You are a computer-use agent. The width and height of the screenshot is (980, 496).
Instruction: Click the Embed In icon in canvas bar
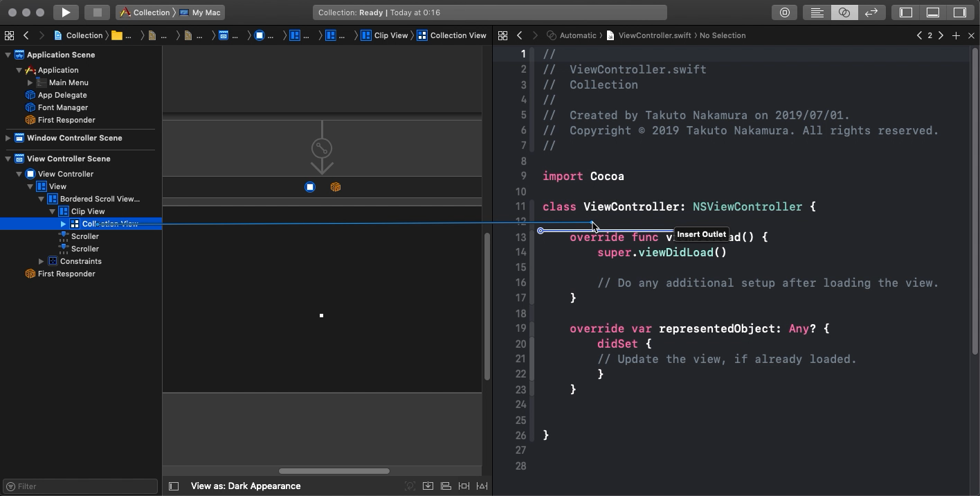(x=428, y=486)
